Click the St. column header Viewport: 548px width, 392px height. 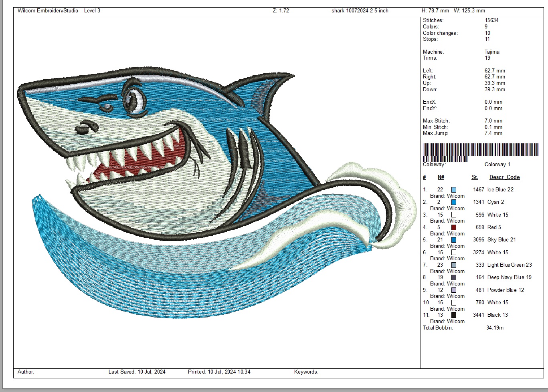click(475, 177)
